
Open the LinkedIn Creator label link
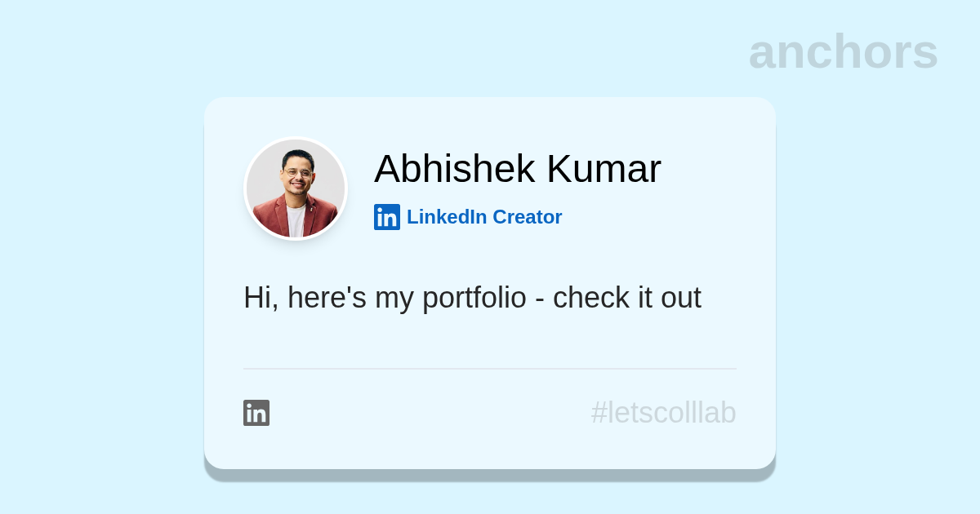(x=484, y=217)
